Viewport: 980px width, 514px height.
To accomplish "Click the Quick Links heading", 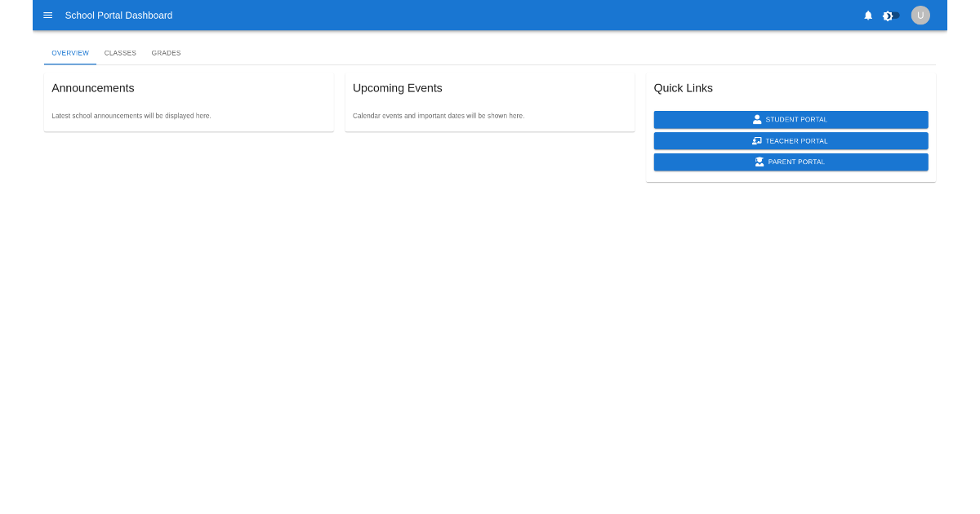I will [683, 87].
